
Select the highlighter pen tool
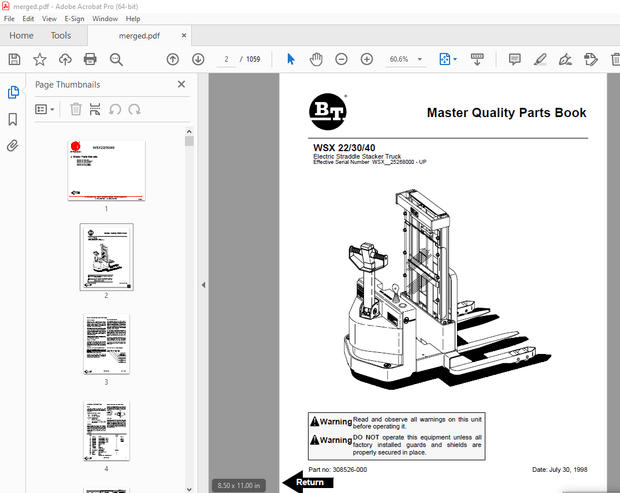click(x=540, y=59)
